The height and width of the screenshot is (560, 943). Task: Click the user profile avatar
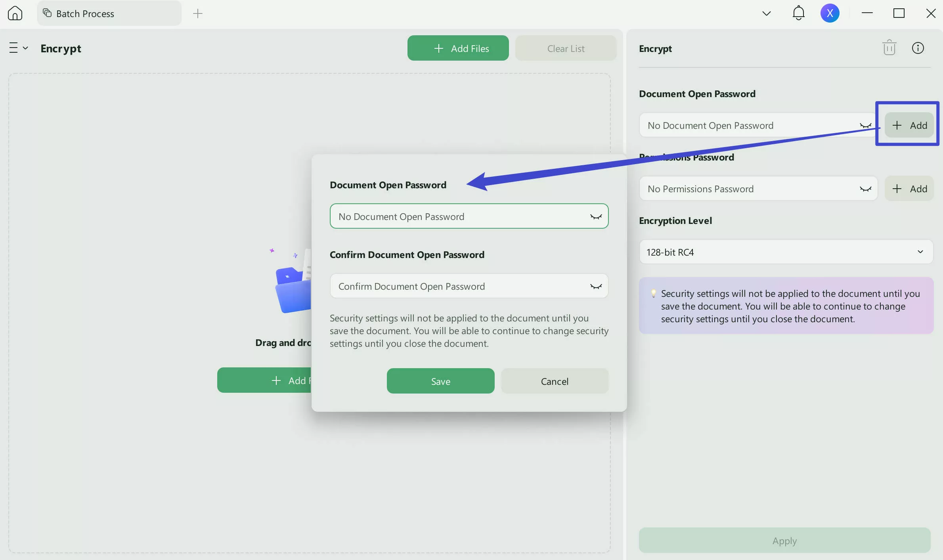(x=830, y=13)
